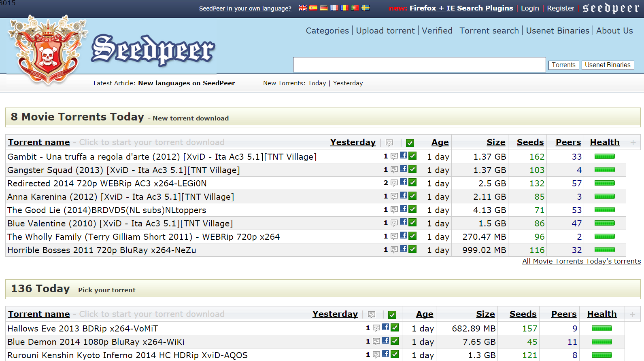Open the Categories menu item
The height and width of the screenshot is (361, 644).
coord(327,31)
